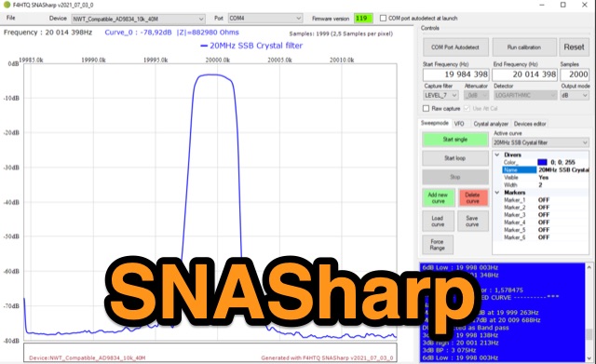Click the red Delete curve button
The width and height of the screenshot is (596, 364).
[473, 197]
